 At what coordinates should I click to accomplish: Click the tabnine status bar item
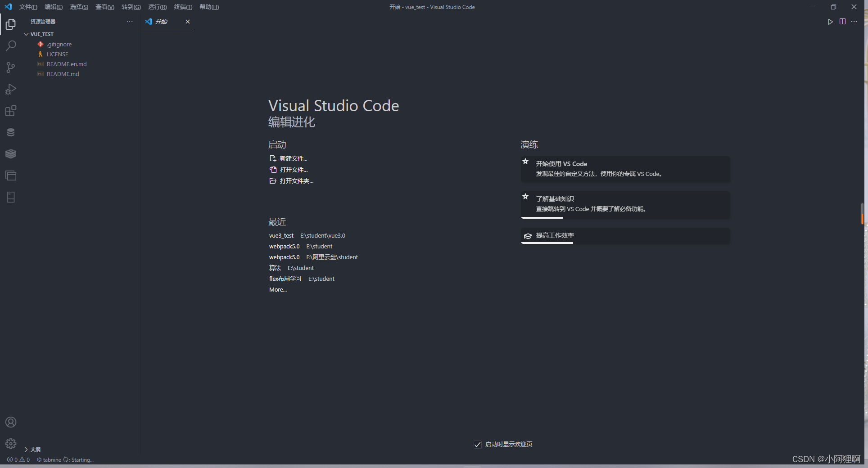point(65,460)
